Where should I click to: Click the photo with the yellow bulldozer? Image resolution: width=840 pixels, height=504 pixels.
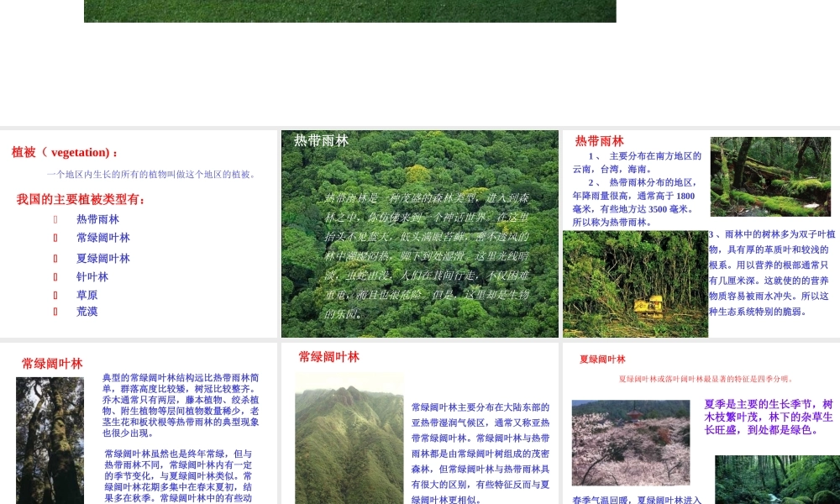(635, 284)
